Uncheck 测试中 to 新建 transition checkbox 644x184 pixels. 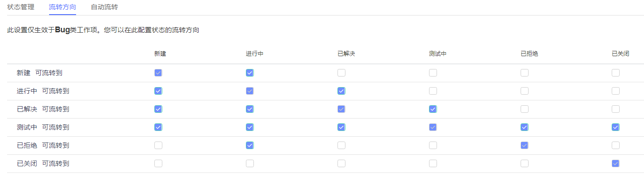coord(158,127)
